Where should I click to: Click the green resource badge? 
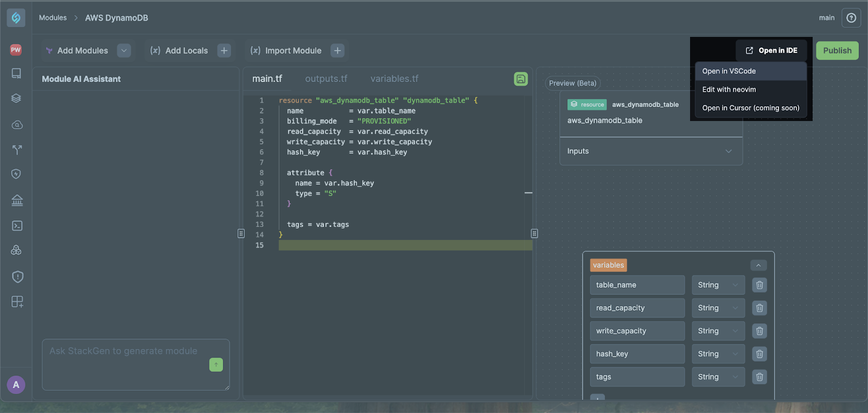tap(587, 105)
